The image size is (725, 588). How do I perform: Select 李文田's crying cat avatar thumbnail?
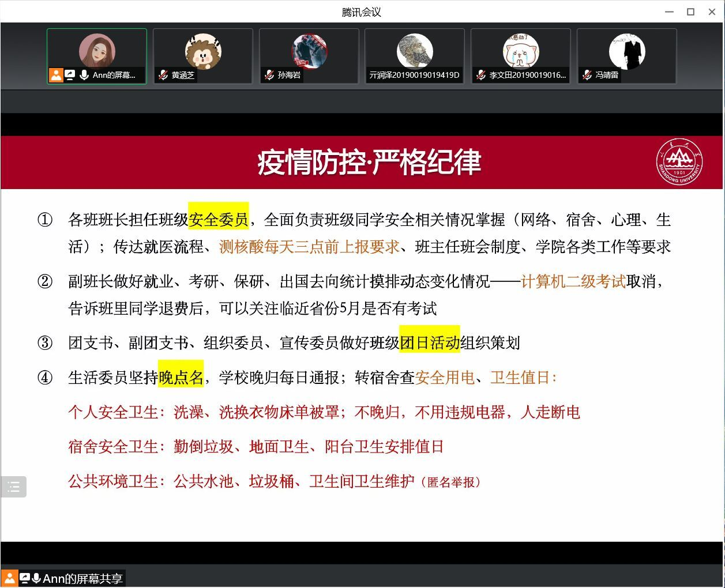(x=521, y=52)
